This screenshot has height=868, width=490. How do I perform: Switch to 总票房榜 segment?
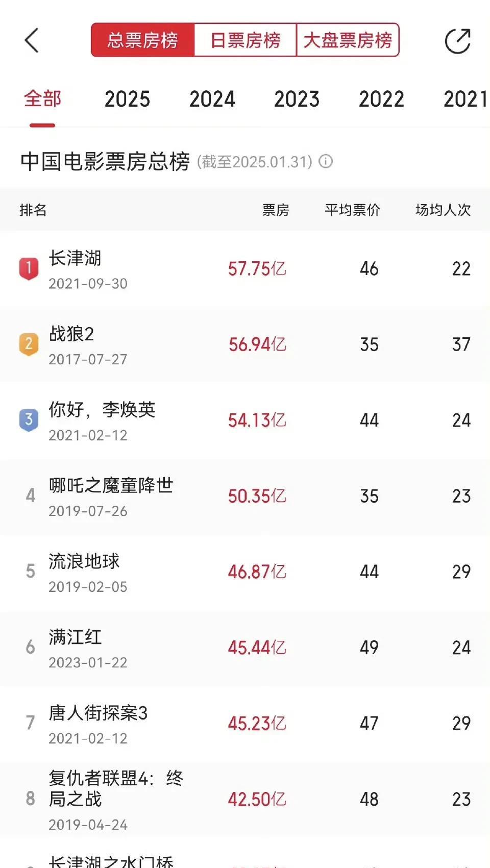tap(143, 40)
